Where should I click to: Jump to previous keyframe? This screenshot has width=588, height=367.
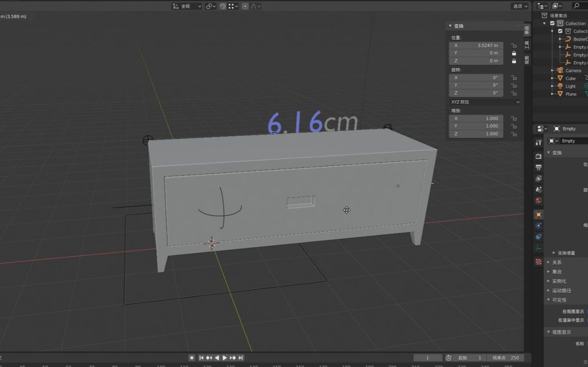tap(209, 358)
